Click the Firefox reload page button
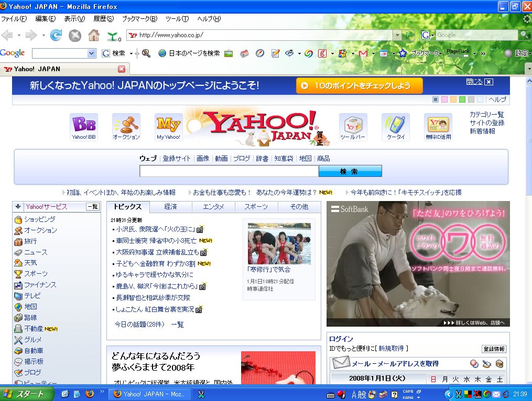The image size is (532, 401). point(56,35)
